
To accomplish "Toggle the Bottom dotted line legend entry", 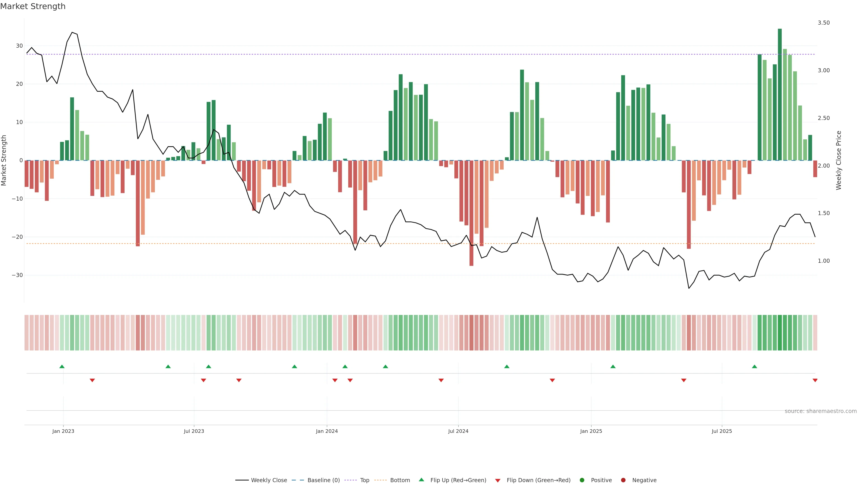I will click(x=400, y=480).
